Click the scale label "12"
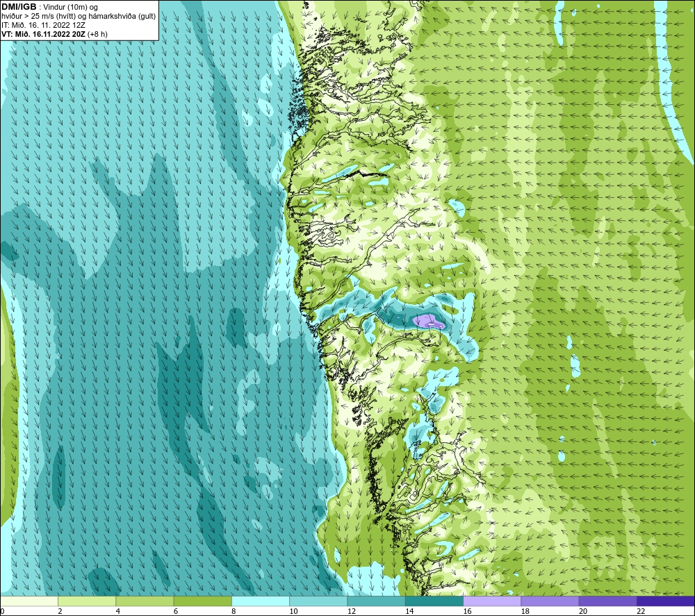This screenshot has height=616, width=695. click(x=352, y=611)
